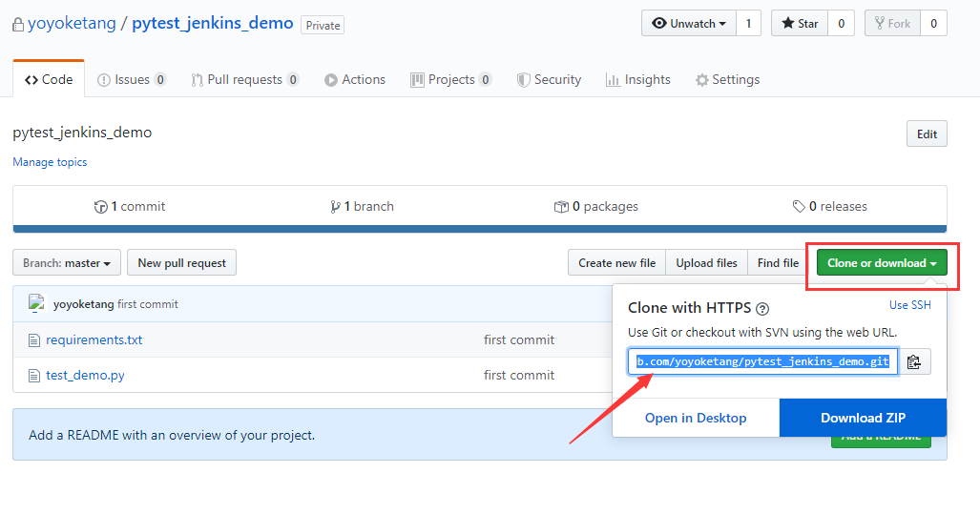This screenshot has height=514, width=980.
Task: Click the requirements.txt file icon
Action: click(x=34, y=340)
